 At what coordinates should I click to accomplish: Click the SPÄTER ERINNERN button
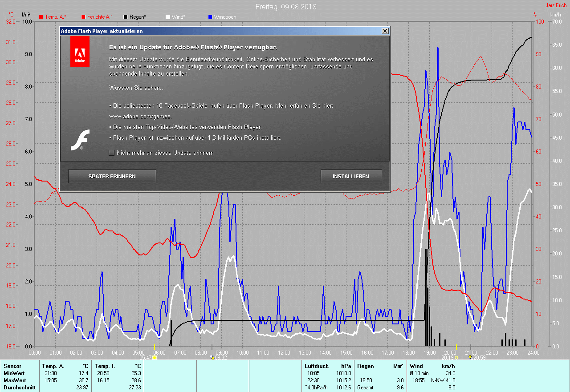(112, 177)
